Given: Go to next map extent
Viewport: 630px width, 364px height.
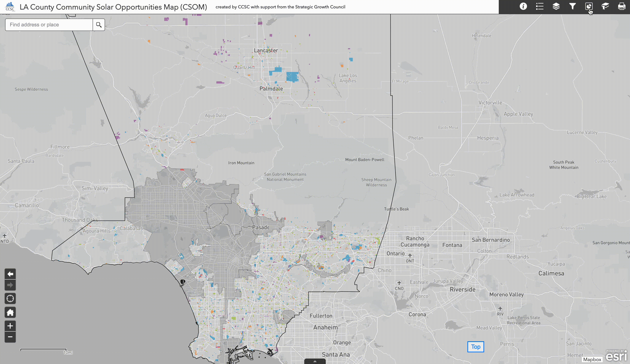Looking at the screenshot, I should [10, 285].
